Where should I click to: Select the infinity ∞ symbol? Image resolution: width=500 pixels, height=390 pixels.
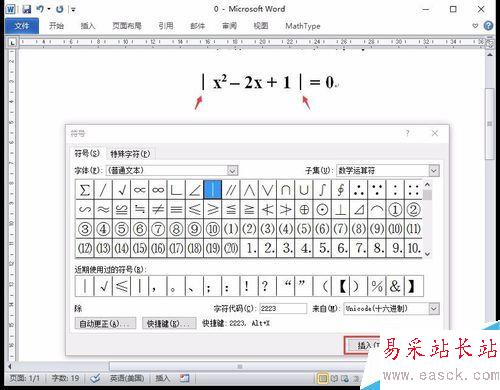158,190
